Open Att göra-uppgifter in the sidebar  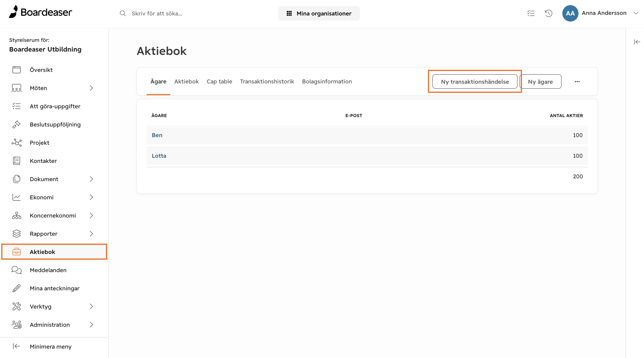coord(55,106)
